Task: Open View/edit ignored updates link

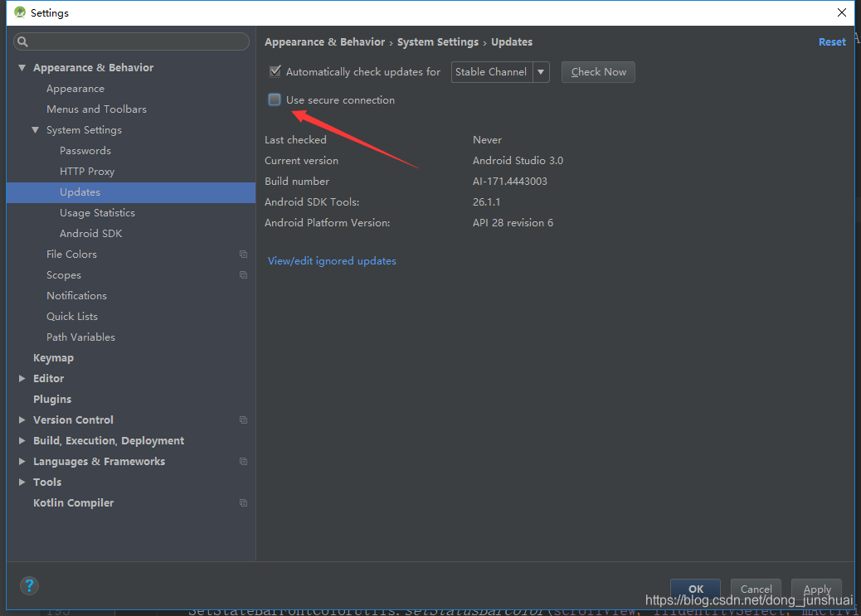Action: (332, 261)
